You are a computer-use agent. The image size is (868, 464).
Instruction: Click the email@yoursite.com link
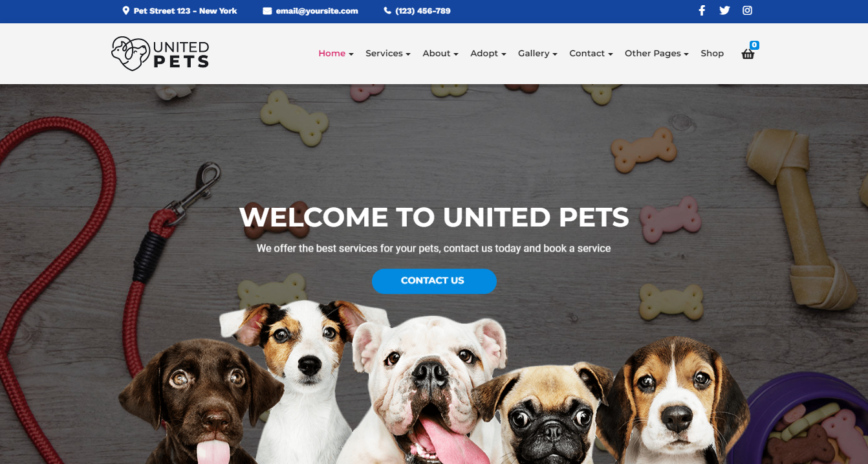click(x=317, y=11)
